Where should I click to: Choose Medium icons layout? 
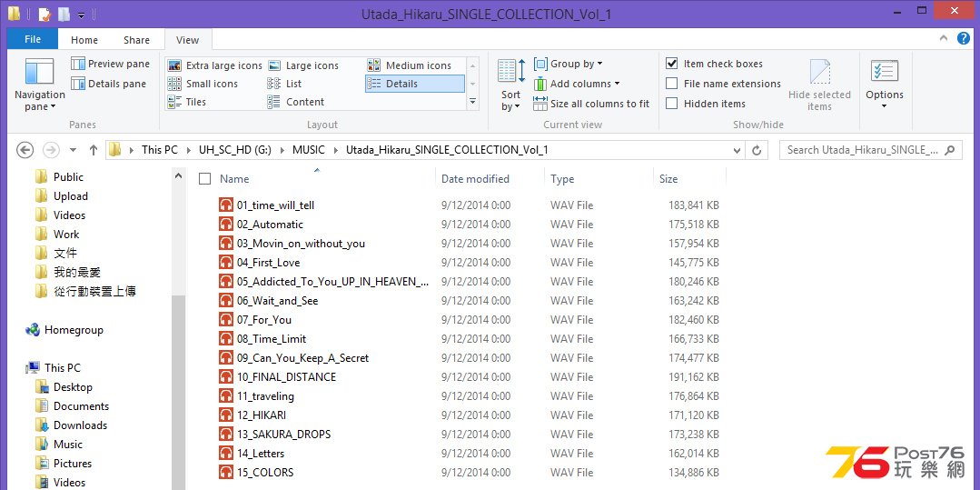[x=410, y=65]
